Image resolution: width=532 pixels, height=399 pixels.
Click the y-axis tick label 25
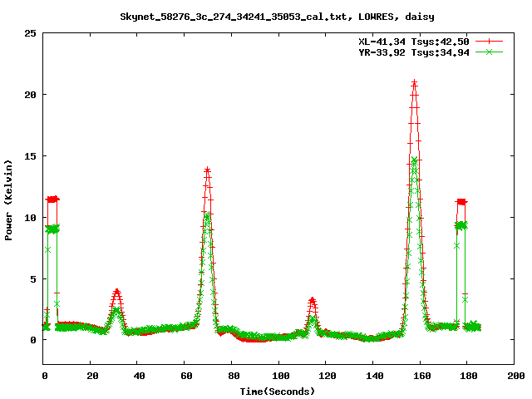pos(31,33)
